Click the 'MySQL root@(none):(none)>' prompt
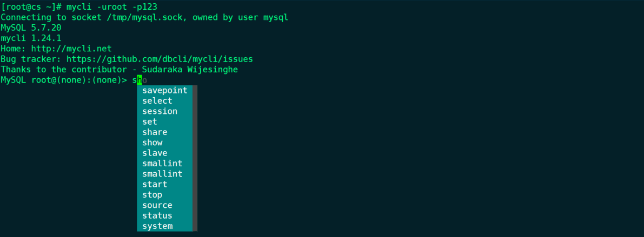 point(64,80)
